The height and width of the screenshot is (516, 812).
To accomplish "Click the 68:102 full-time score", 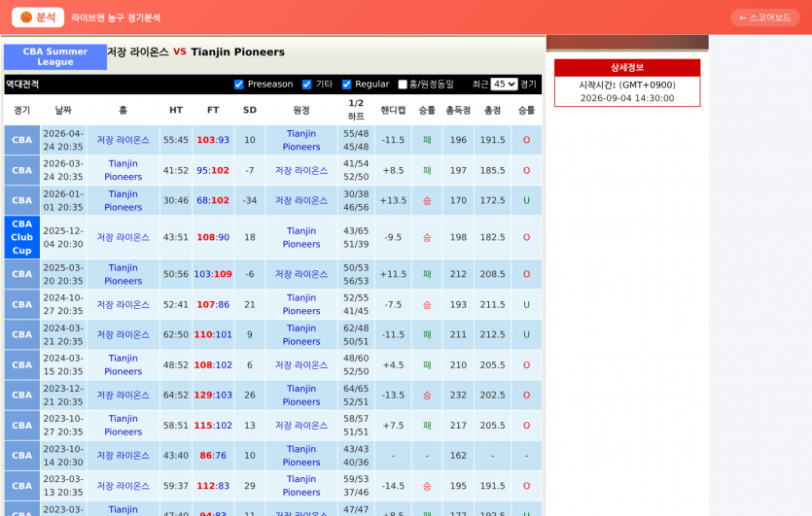I will tap(213, 201).
